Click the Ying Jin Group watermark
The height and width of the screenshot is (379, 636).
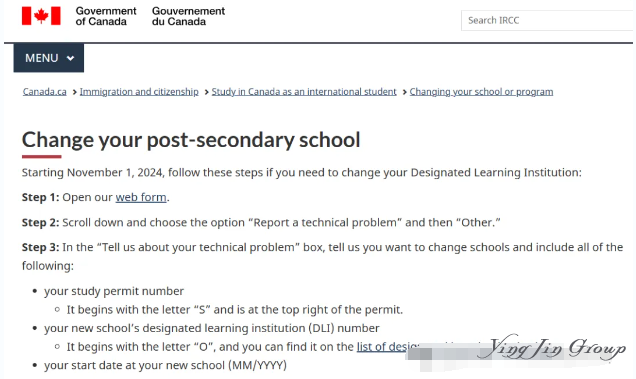pos(552,348)
